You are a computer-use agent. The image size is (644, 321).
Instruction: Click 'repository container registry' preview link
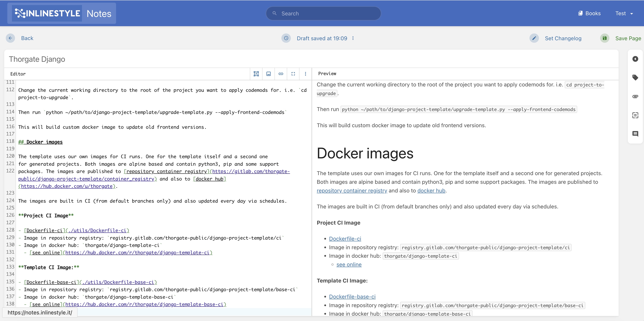tap(352, 191)
